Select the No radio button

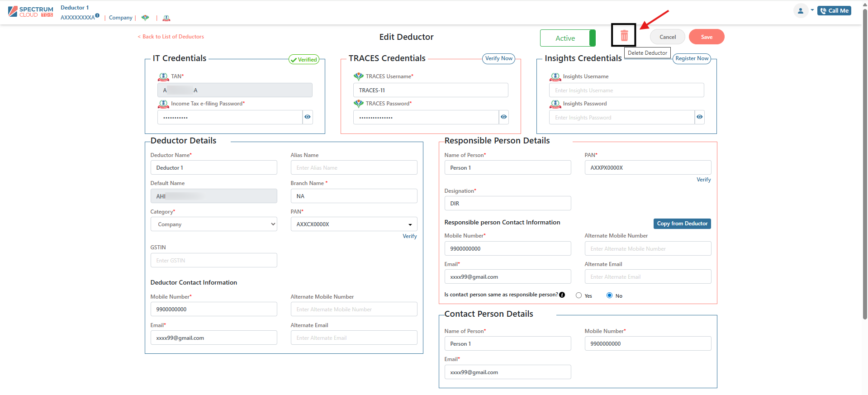coord(609,295)
